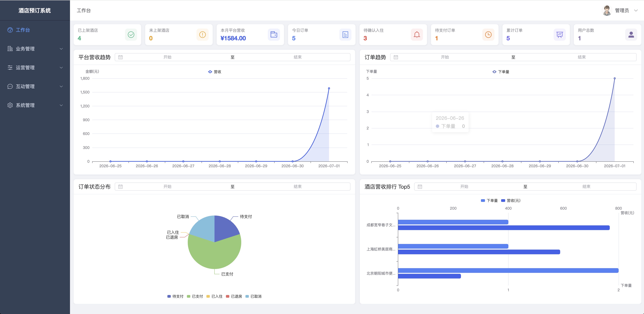This screenshot has height=314, width=644.
Task: Click calendar icon in 订单趋势 date range
Action: point(396,57)
